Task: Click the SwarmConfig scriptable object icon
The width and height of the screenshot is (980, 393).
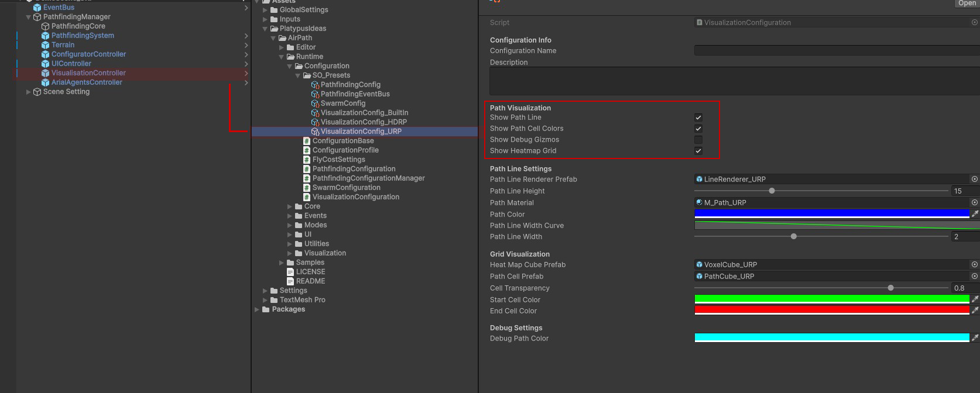Action: point(315,104)
